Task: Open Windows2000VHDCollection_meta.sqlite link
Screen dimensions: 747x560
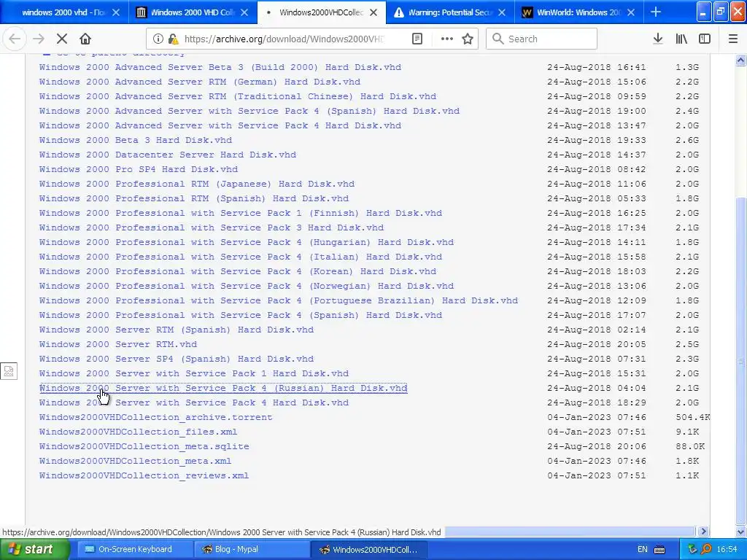Action: click(x=144, y=447)
